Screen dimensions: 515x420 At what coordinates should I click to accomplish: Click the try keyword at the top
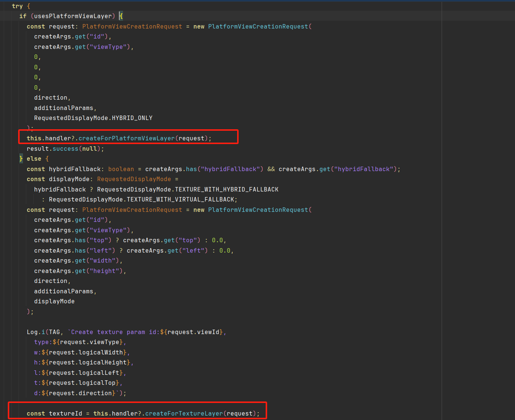17,6
